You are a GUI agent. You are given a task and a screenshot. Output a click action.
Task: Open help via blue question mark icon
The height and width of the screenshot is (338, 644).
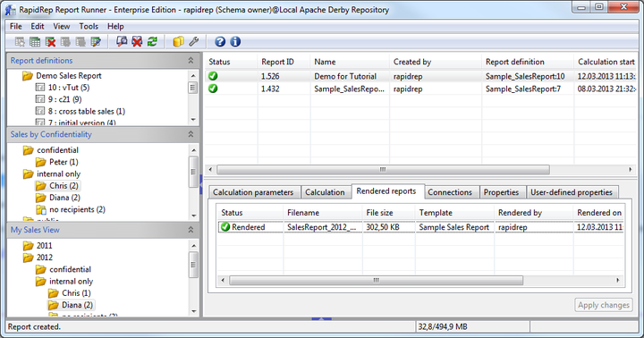click(x=220, y=41)
